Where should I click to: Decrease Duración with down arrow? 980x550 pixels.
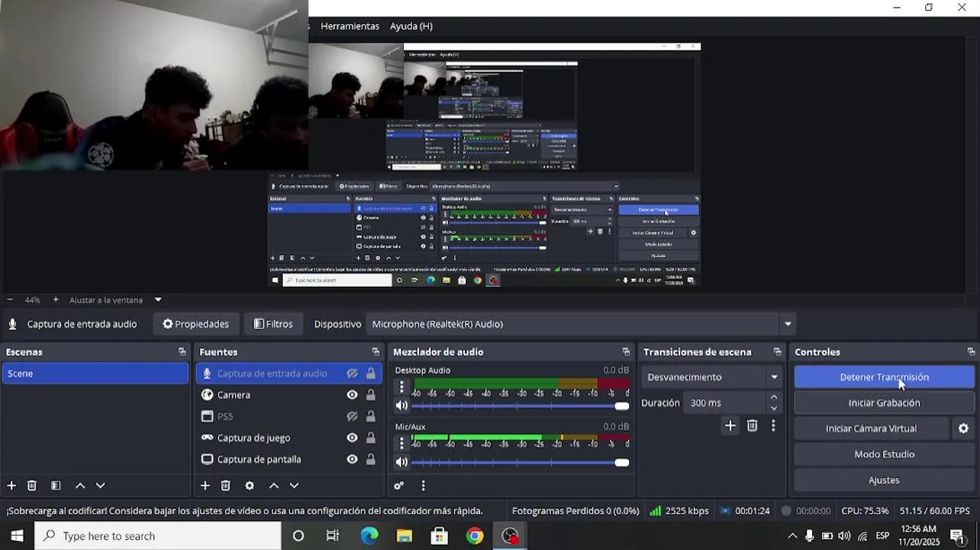[774, 408]
